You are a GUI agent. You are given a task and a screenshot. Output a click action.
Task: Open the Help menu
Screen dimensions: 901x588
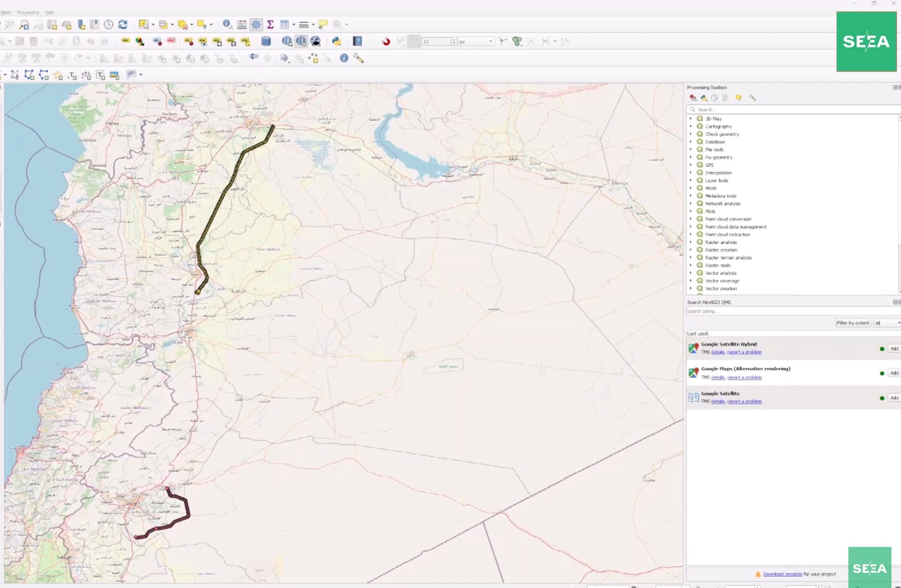(50, 12)
